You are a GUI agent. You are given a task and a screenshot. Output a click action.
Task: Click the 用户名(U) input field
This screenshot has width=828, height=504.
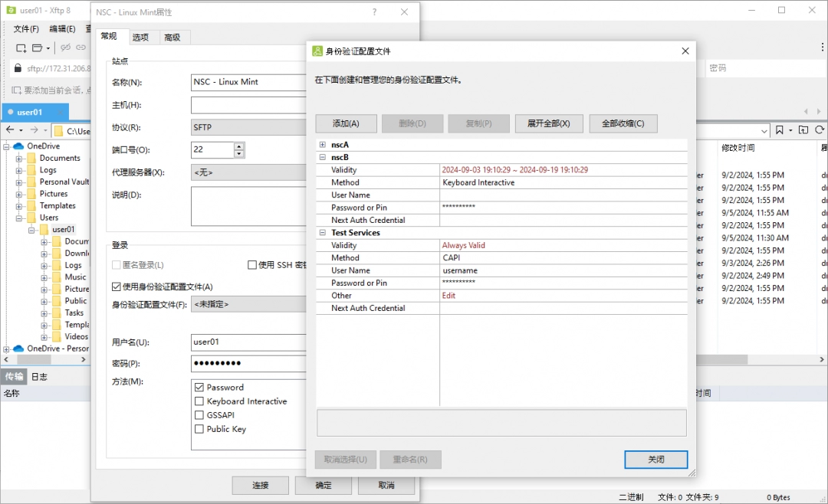click(x=248, y=342)
